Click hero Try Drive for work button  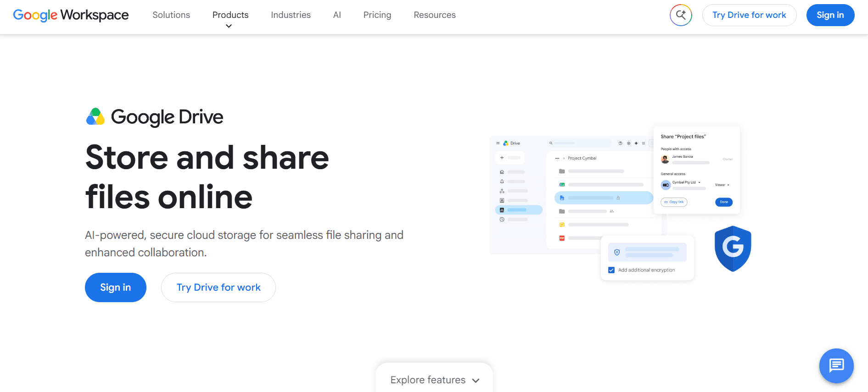[218, 287]
